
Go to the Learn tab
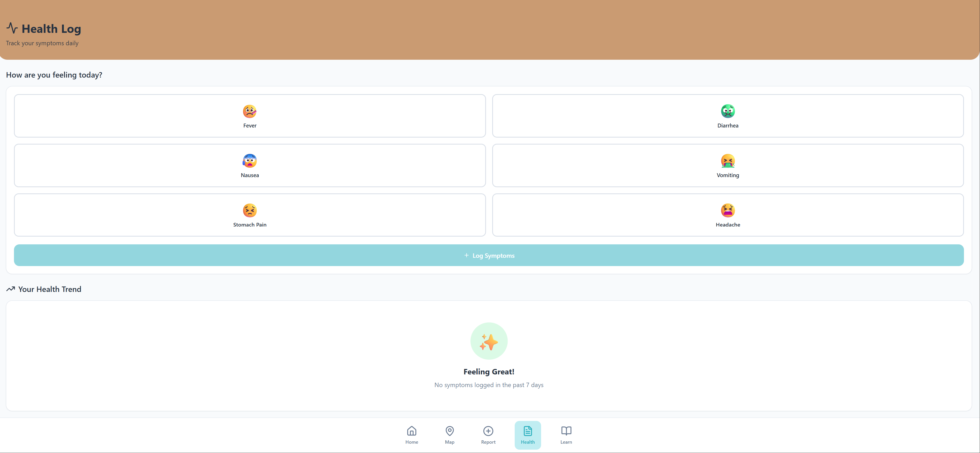click(566, 435)
